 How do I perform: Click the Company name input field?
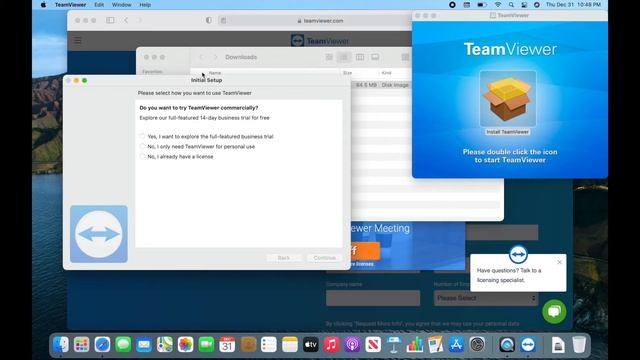click(373, 298)
